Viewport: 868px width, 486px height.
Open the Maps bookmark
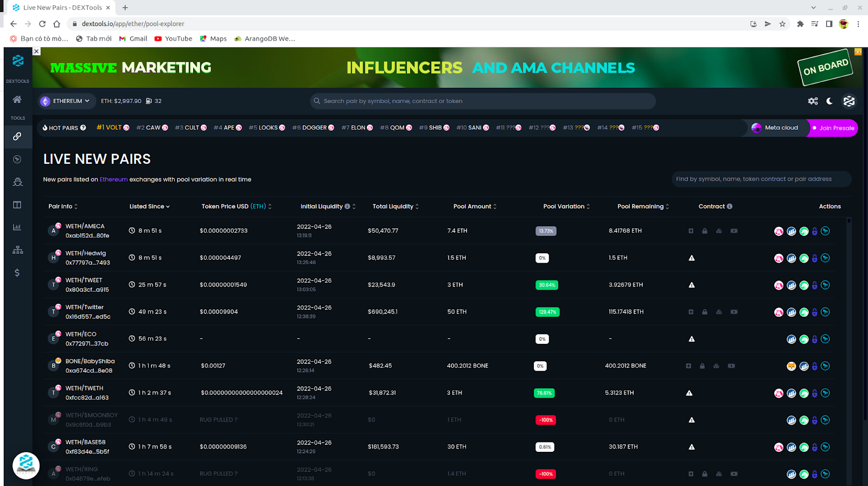[x=213, y=39]
